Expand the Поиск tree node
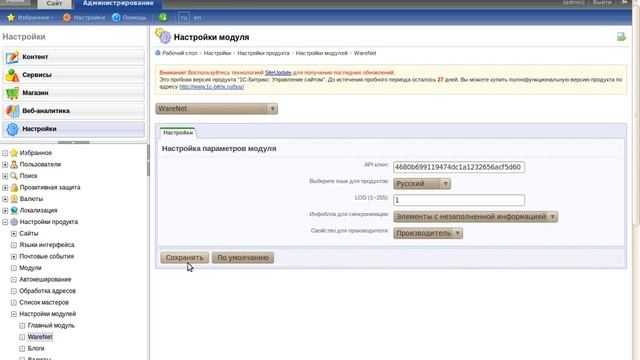Image resolution: width=640 pixels, height=360 pixels. point(5,176)
